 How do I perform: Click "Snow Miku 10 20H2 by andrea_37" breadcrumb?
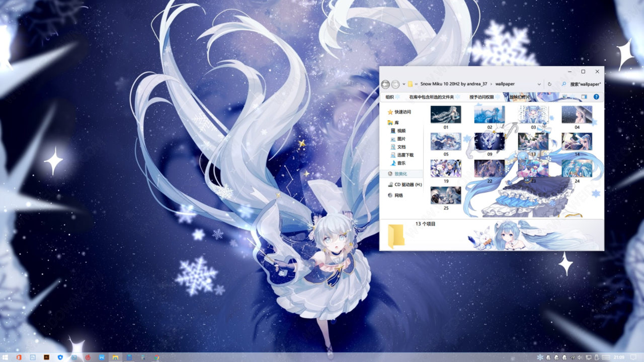454,84
